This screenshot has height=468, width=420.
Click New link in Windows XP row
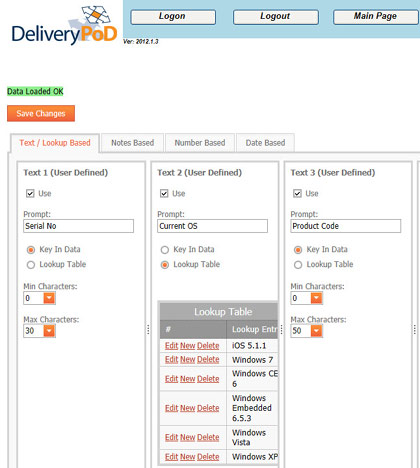click(x=187, y=457)
